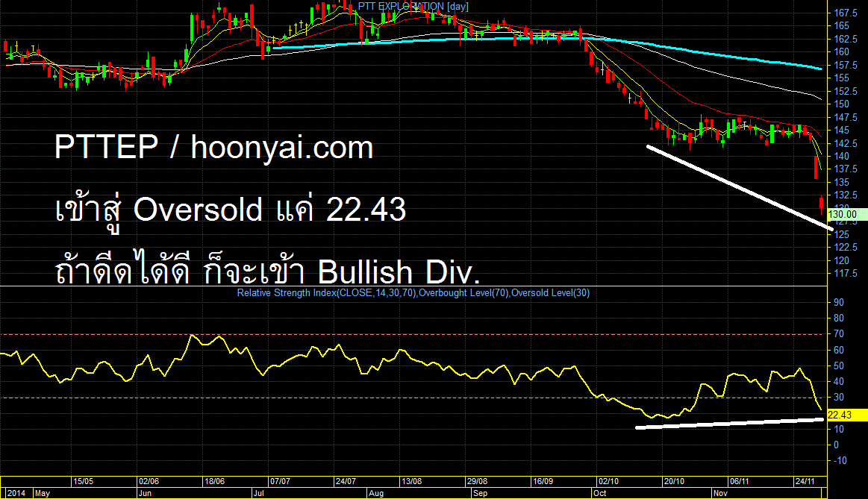Click the 50 level on RSI axis
This screenshot has height=499, width=868.
(x=839, y=365)
